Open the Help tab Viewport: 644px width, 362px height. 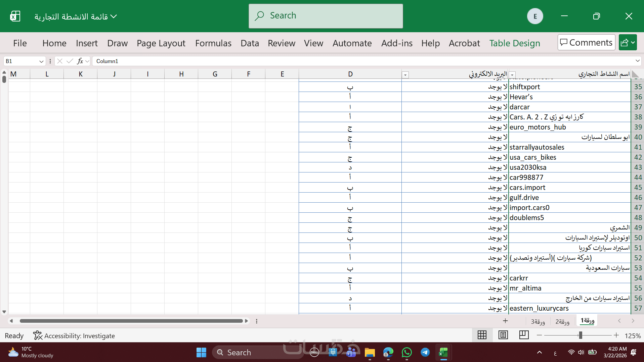(x=431, y=43)
